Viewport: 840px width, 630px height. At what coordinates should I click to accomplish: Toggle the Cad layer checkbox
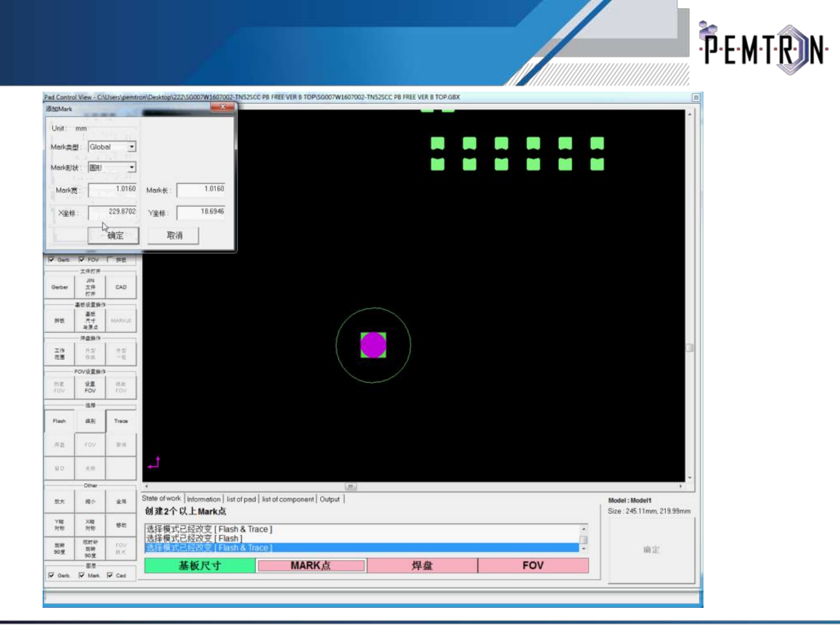click(110, 575)
